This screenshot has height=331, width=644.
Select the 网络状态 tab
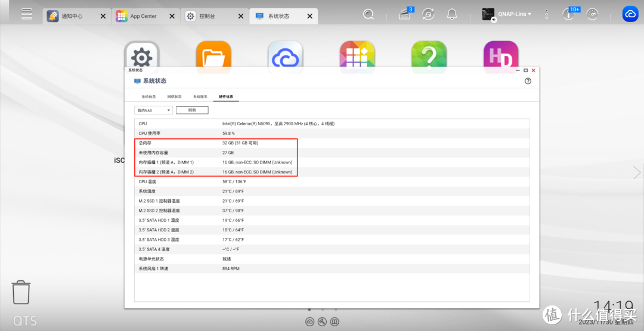click(x=174, y=97)
